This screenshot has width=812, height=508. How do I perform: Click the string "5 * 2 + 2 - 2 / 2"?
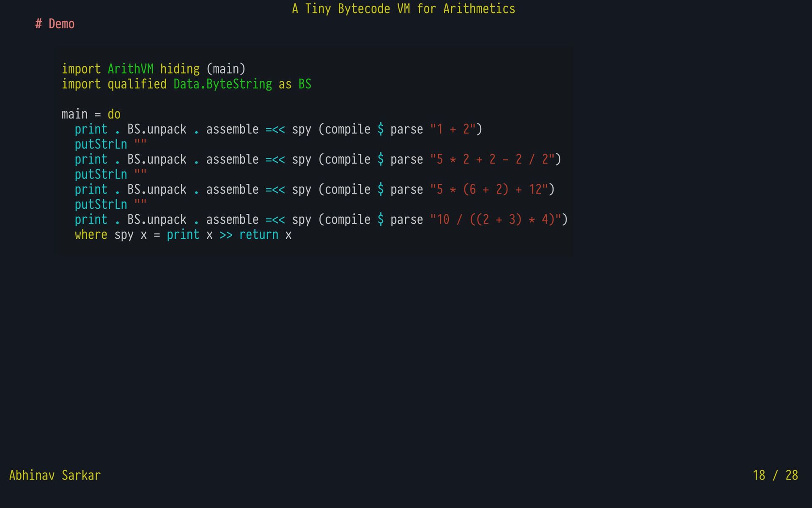click(492, 160)
